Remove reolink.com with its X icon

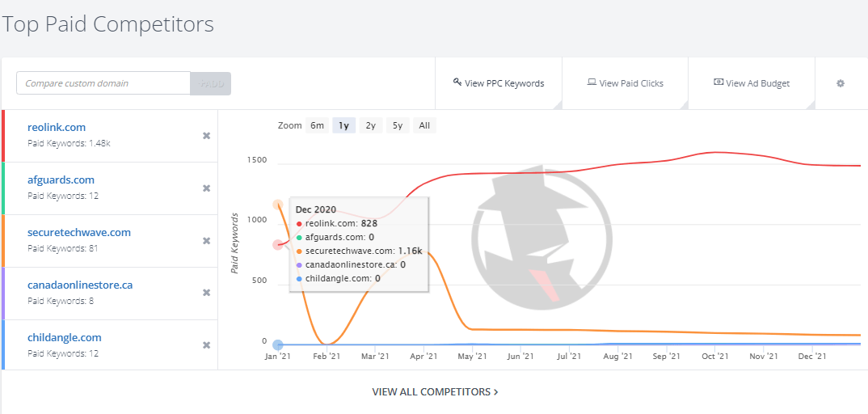206,136
